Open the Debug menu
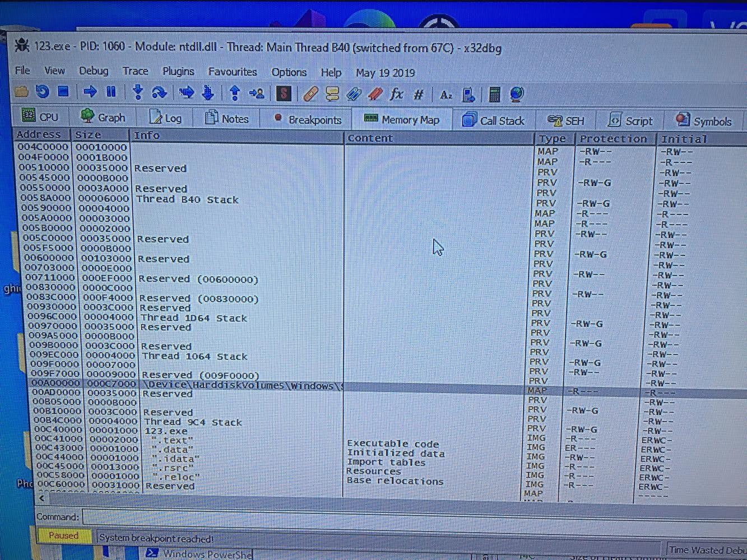Image resolution: width=747 pixels, height=560 pixels. coord(94,71)
